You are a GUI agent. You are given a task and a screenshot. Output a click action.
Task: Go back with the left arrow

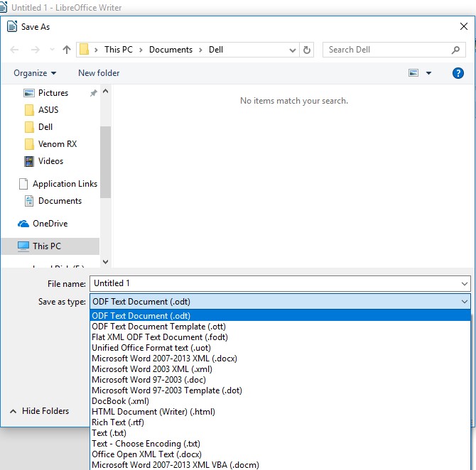click(14, 50)
